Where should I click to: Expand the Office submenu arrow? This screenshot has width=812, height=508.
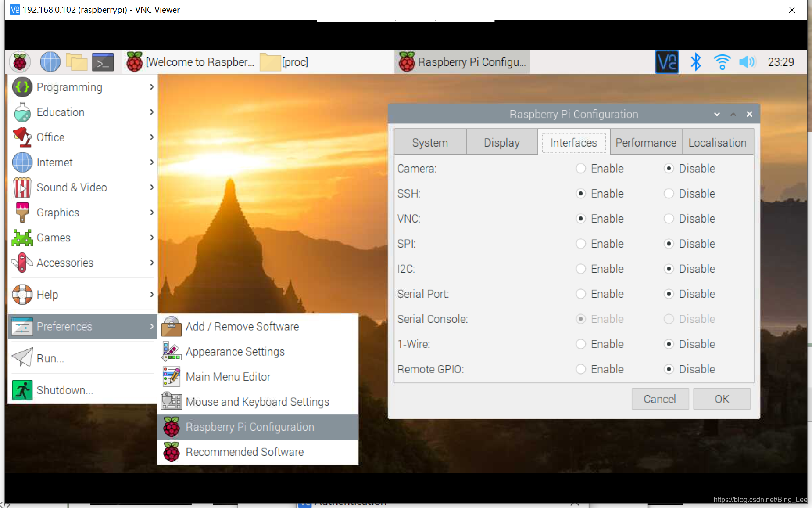coord(152,137)
